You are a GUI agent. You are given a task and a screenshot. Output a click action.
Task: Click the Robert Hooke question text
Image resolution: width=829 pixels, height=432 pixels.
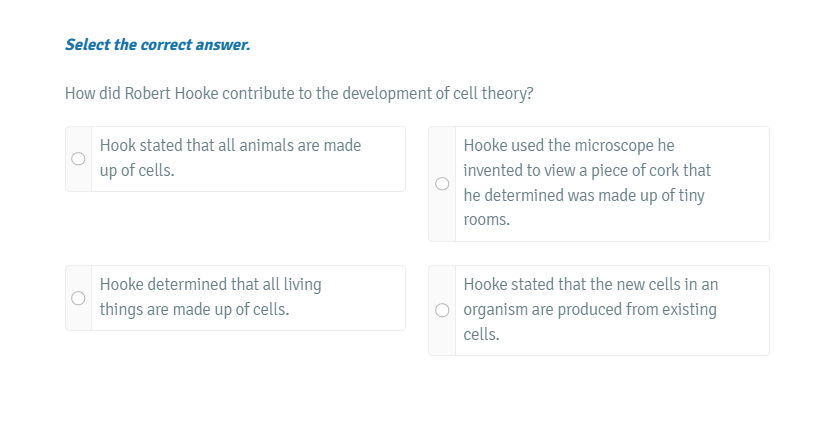[x=299, y=94]
